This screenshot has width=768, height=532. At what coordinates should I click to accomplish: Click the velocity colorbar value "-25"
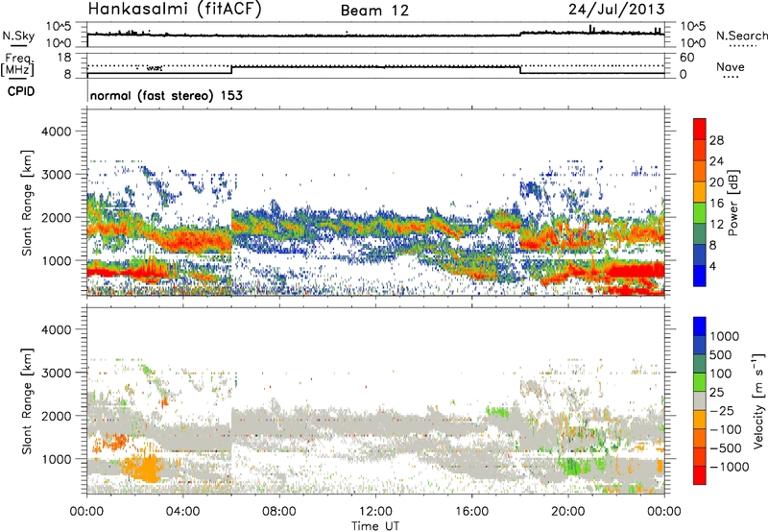pos(722,410)
